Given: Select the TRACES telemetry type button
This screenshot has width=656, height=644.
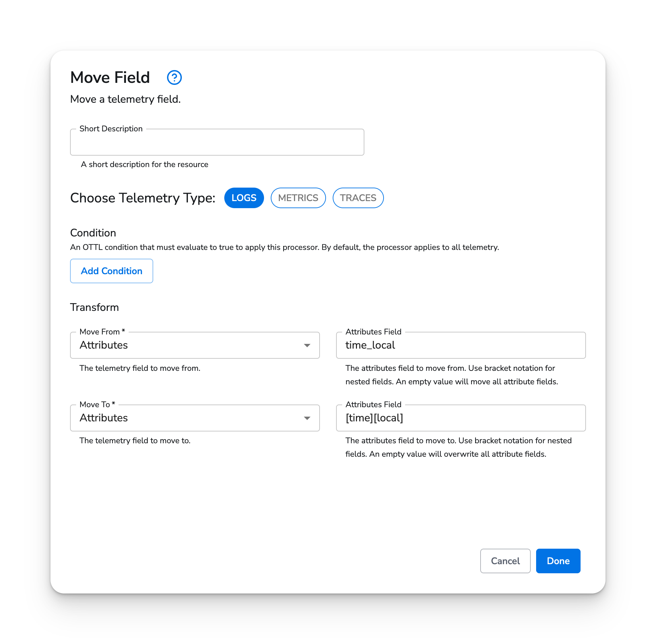Looking at the screenshot, I should click(358, 198).
